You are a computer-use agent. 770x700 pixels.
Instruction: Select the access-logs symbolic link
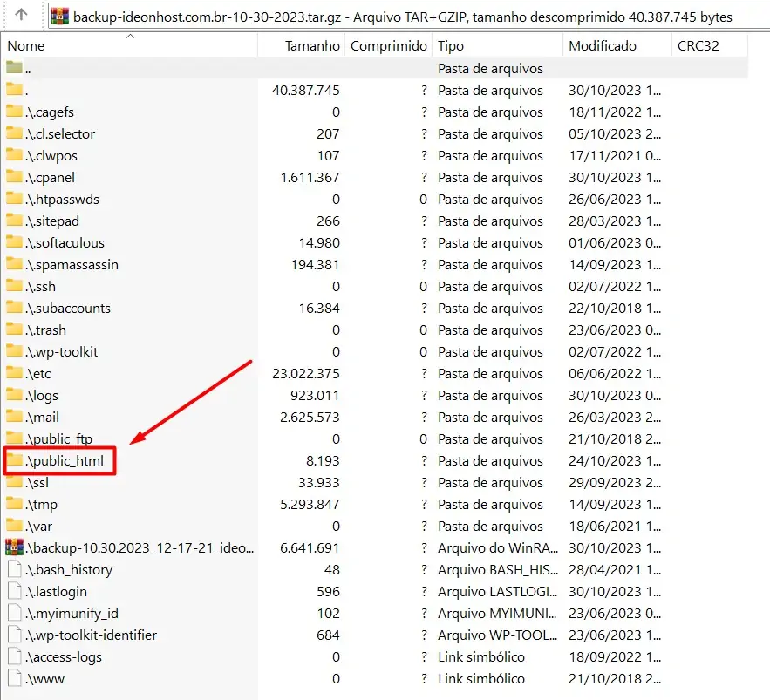tap(64, 656)
